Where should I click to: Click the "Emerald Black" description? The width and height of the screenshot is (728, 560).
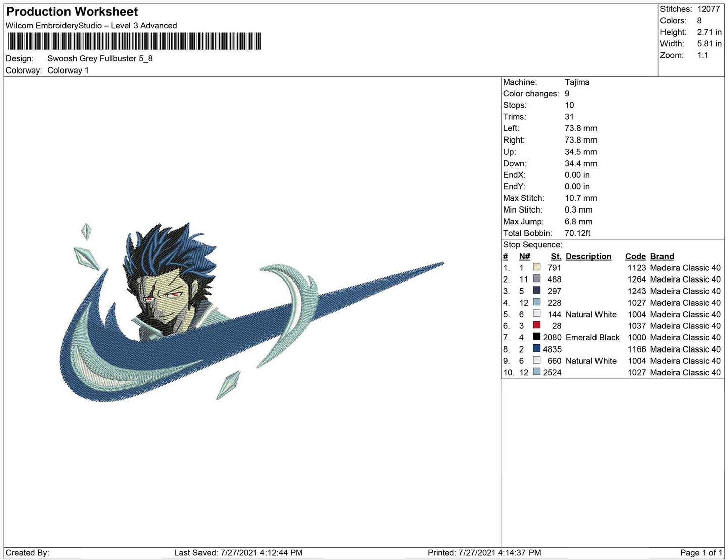click(592, 337)
